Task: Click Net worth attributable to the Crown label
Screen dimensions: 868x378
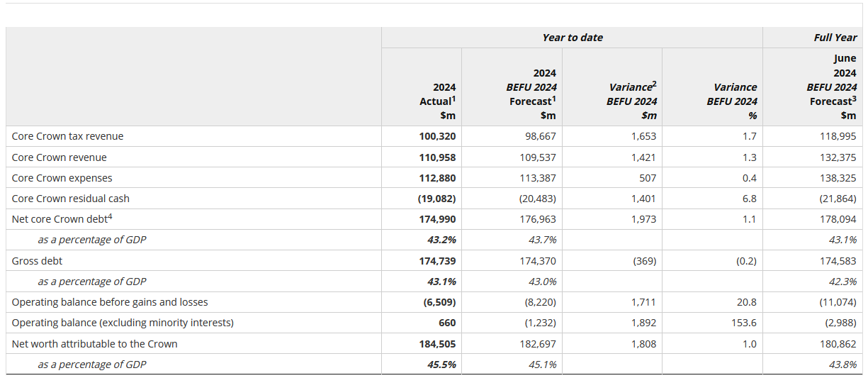Action: coord(94,344)
